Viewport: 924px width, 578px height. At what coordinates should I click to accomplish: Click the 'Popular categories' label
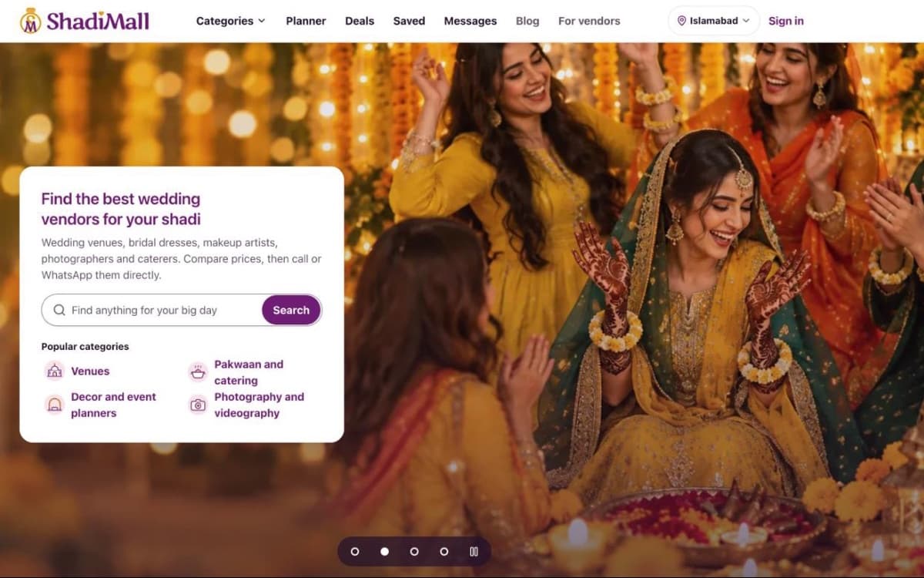coord(85,347)
